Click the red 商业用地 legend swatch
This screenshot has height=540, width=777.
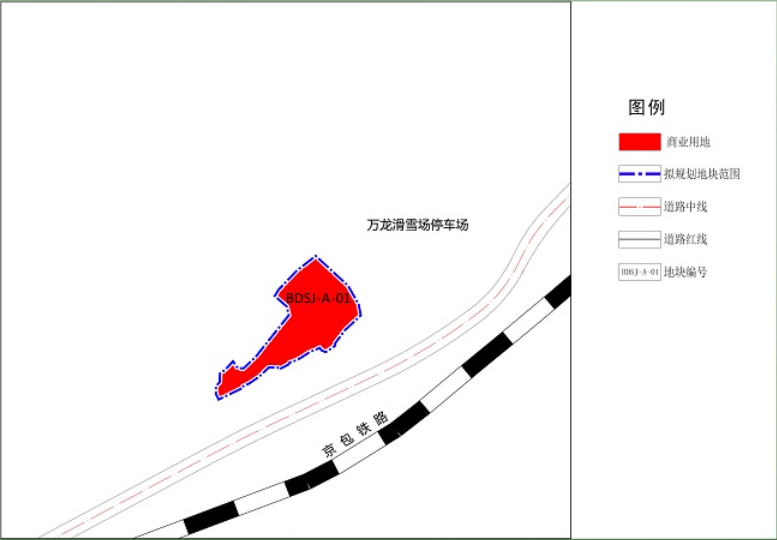[639, 142]
